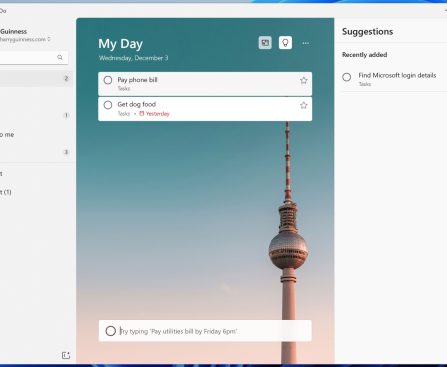Select the highlighted My Day sidebar row showing count 2

click(36, 78)
